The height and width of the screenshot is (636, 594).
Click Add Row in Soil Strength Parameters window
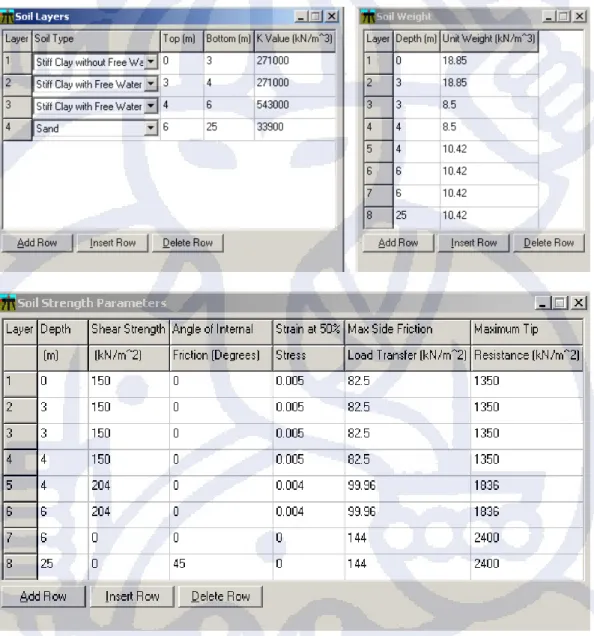pyautogui.click(x=43, y=597)
